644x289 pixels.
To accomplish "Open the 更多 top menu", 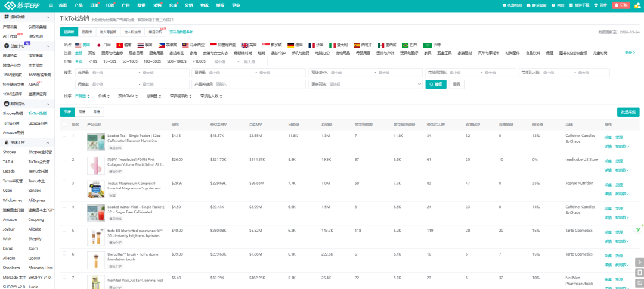I will [236, 5].
